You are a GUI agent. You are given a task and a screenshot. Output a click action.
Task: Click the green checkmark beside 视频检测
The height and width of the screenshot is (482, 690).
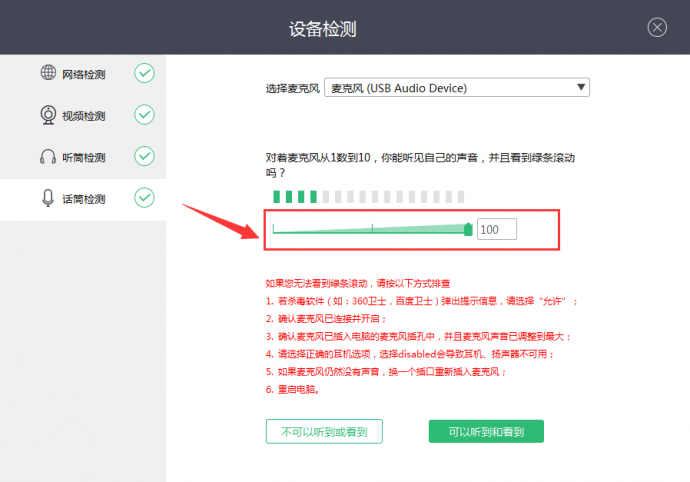point(145,114)
